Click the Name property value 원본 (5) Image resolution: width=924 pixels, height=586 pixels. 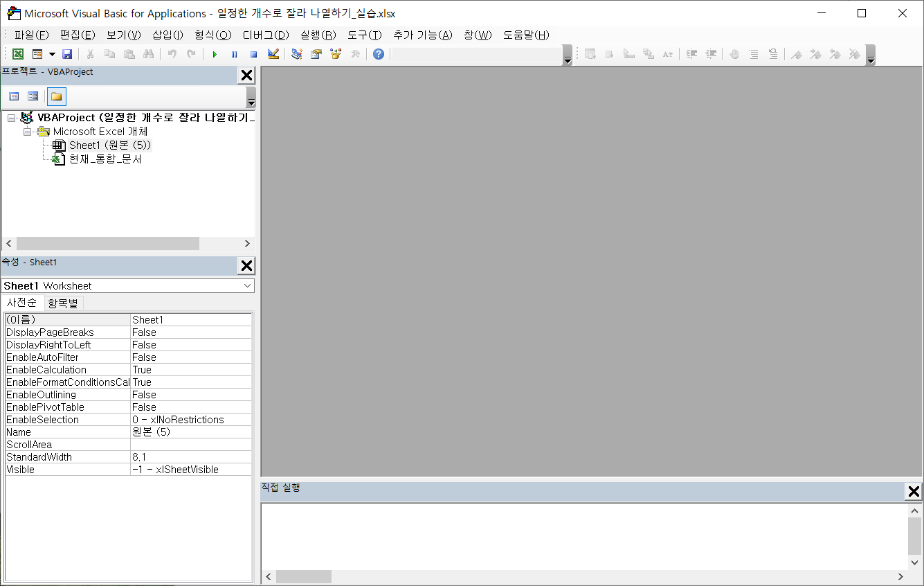tap(191, 432)
